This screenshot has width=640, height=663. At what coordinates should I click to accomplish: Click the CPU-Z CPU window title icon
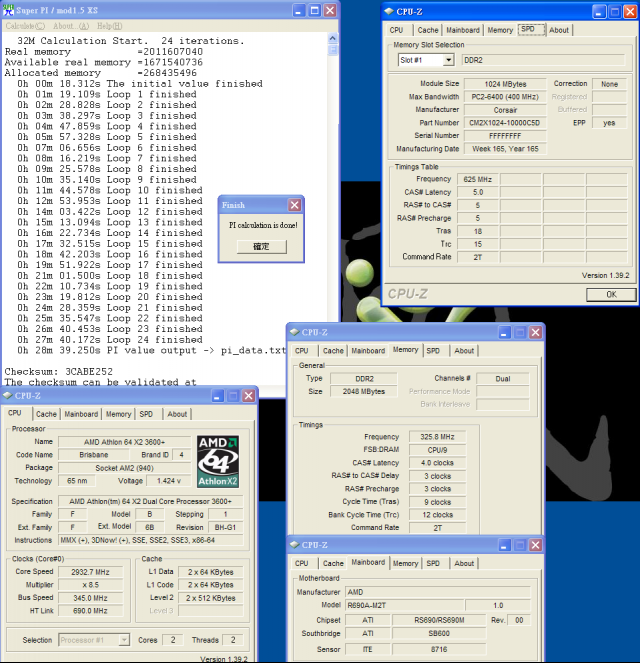[x=7, y=396]
